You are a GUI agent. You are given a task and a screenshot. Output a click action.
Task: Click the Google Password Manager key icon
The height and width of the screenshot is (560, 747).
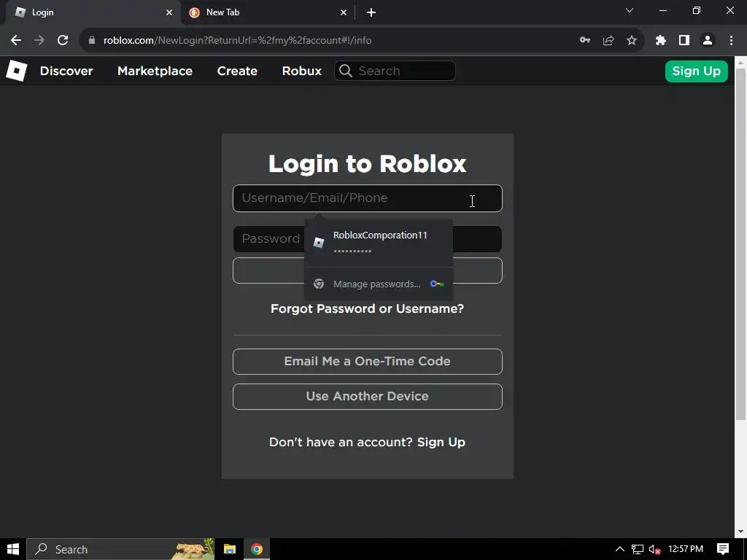click(437, 284)
